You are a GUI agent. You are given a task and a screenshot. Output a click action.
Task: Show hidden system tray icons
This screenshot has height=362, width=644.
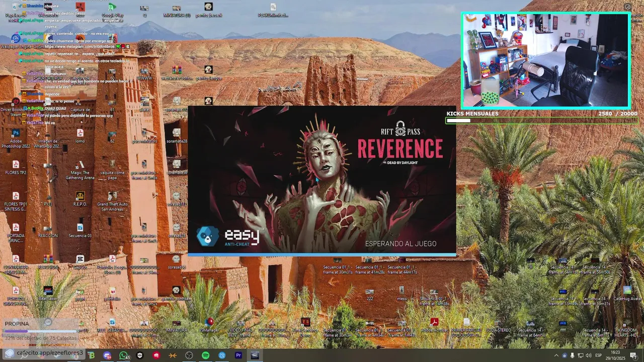556,355
